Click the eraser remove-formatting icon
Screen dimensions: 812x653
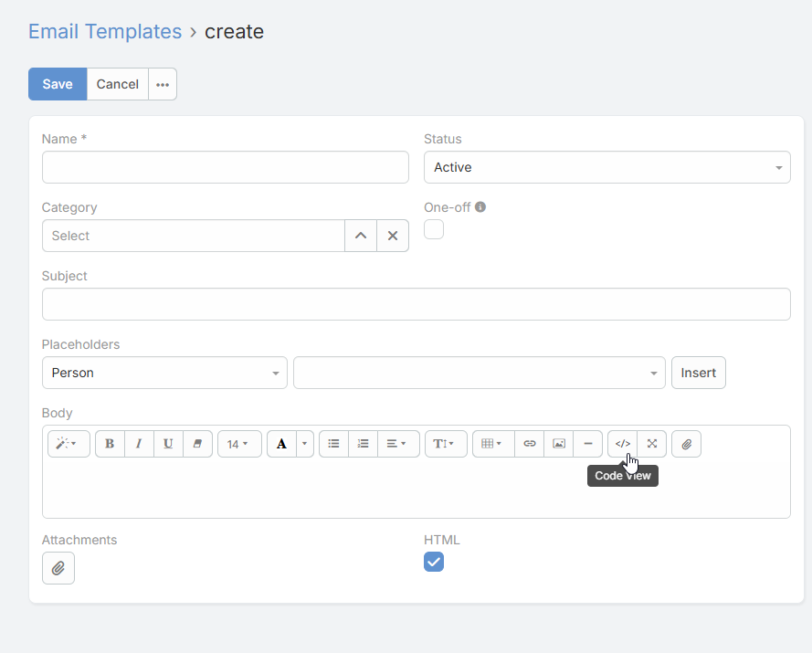(x=197, y=444)
